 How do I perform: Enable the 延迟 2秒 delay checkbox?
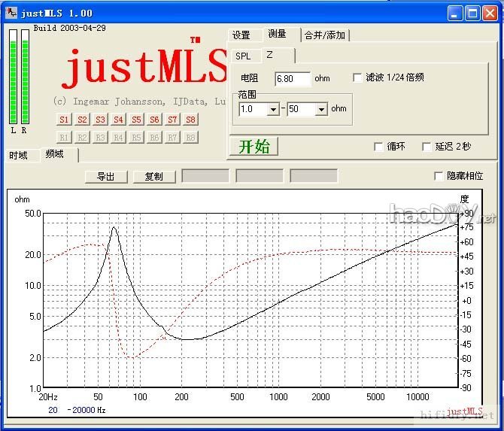click(427, 147)
